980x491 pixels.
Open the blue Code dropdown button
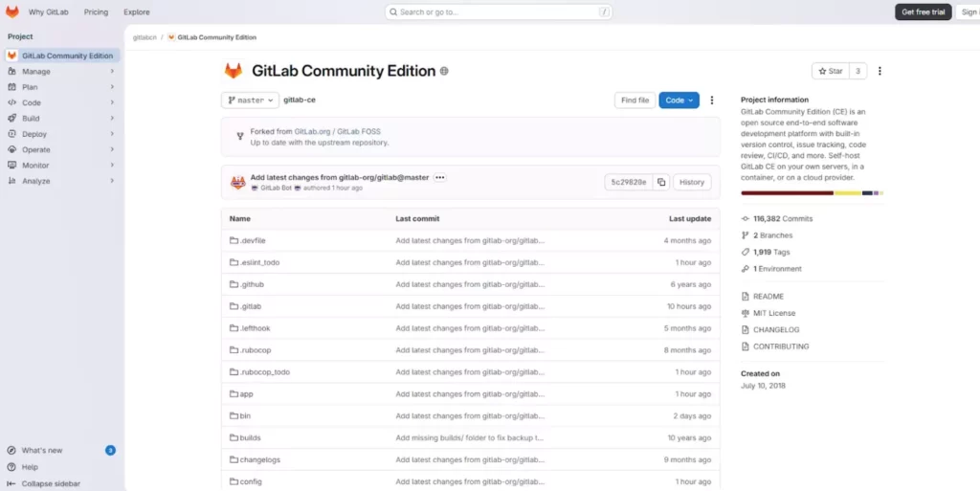click(679, 100)
